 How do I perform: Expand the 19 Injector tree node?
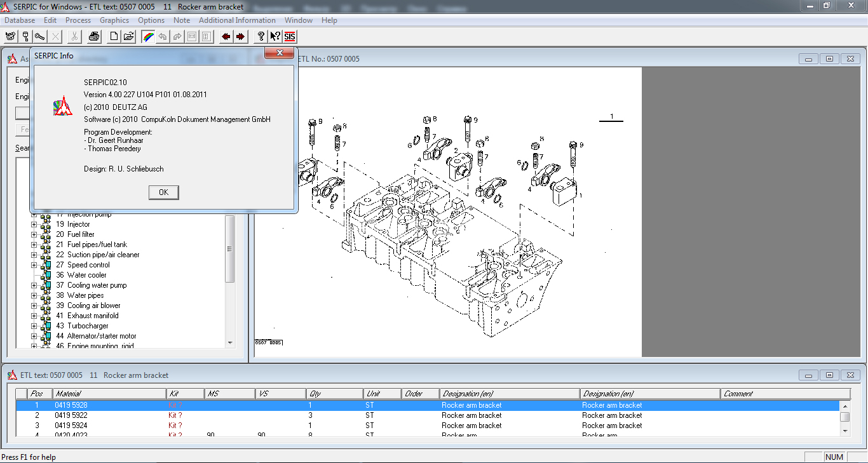(34, 224)
